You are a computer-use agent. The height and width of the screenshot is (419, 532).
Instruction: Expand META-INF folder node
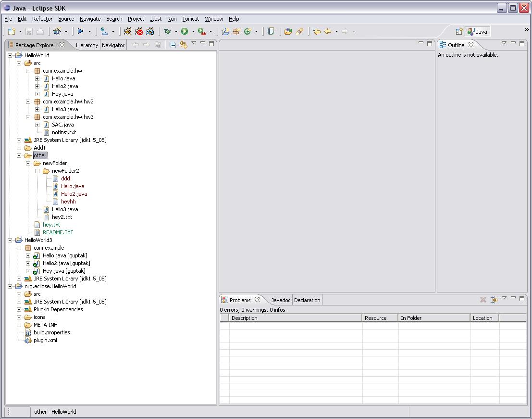coord(19,325)
